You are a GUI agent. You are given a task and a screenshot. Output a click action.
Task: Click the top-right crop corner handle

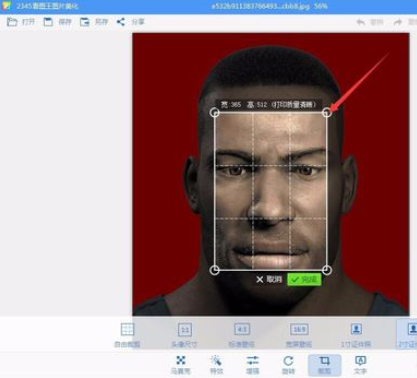point(327,112)
